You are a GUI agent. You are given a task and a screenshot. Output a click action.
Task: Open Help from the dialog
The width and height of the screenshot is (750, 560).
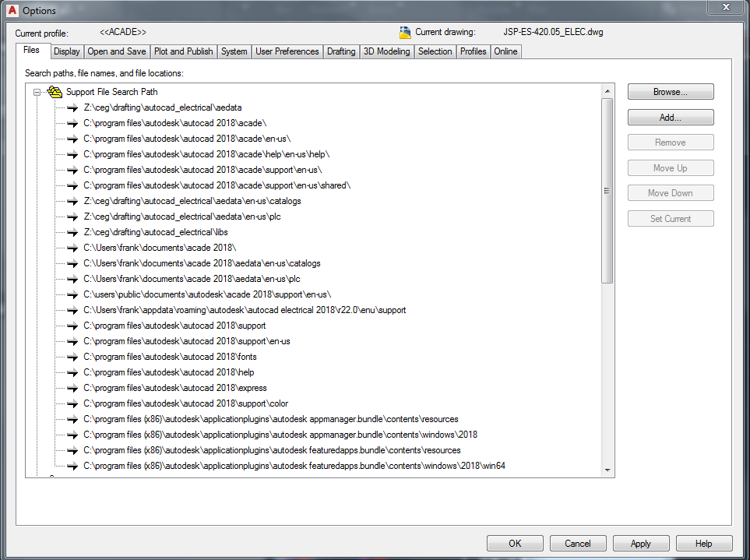point(703,543)
